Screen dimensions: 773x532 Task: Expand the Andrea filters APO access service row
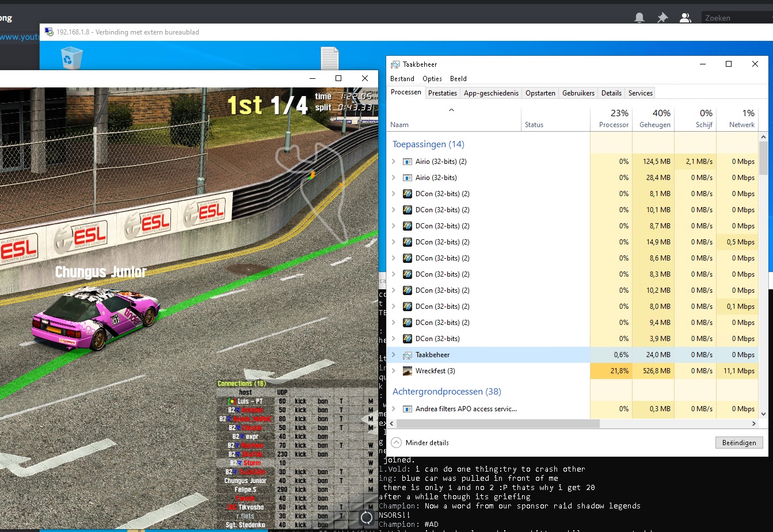tap(394, 409)
